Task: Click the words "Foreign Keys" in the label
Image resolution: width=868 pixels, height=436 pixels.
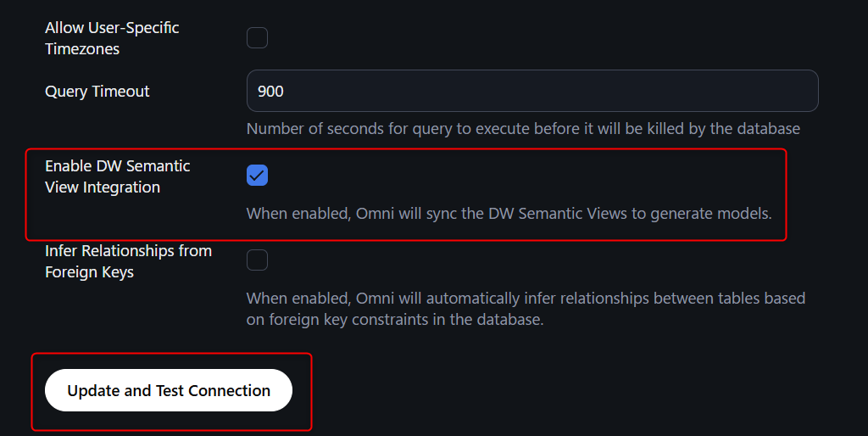Action: 89,272
